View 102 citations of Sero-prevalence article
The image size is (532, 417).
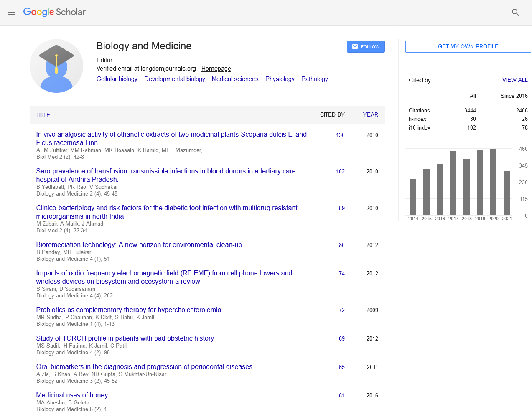pyautogui.click(x=340, y=171)
